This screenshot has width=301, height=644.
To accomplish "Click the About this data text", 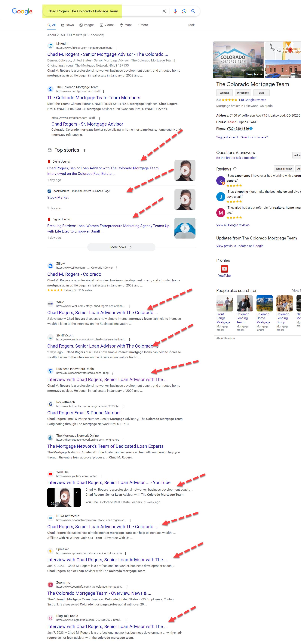I will (225, 339).
